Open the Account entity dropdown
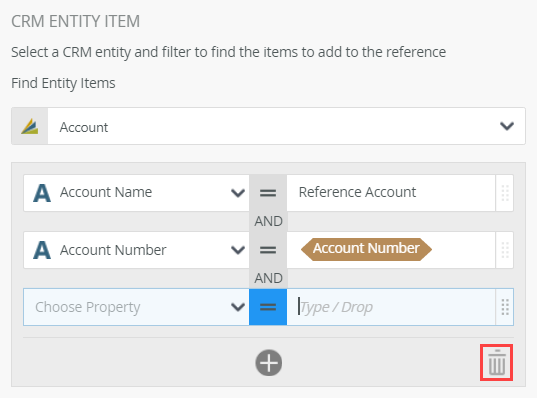Image resolution: width=537 pixels, height=398 pixels. pos(268,126)
